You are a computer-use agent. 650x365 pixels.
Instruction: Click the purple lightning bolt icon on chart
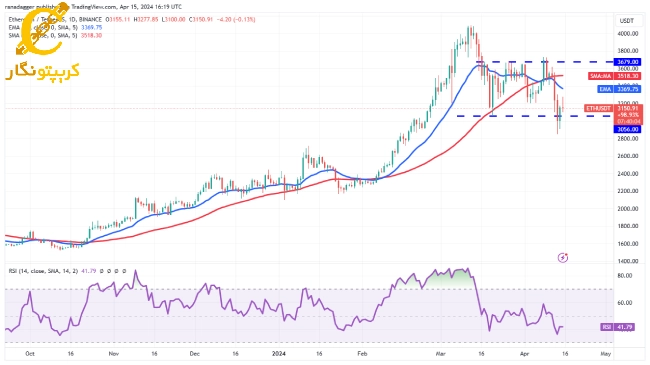[x=563, y=258]
